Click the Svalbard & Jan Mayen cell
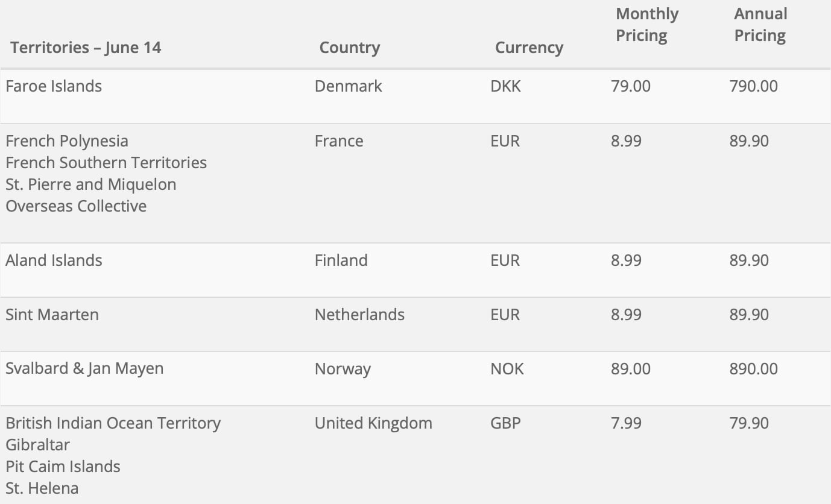This screenshot has height=504, width=831. [x=84, y=369]
